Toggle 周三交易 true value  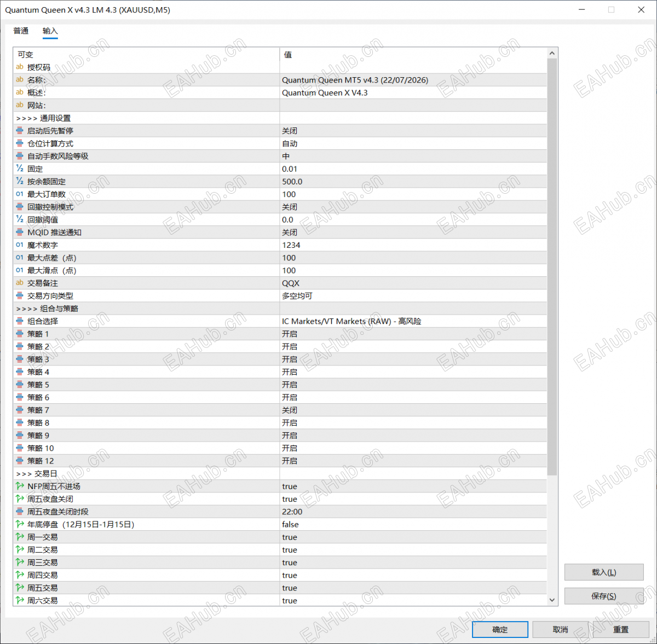point(413,562)
